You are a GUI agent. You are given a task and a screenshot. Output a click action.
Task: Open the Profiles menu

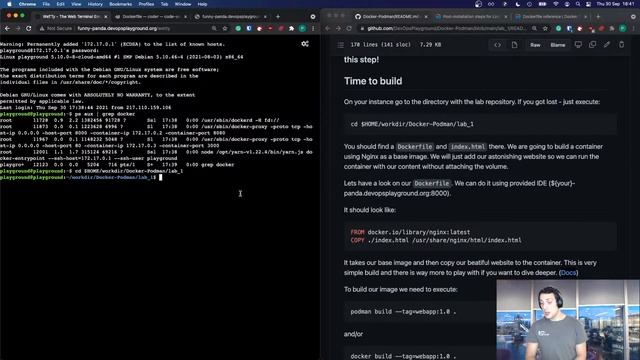tap(146, 4)
